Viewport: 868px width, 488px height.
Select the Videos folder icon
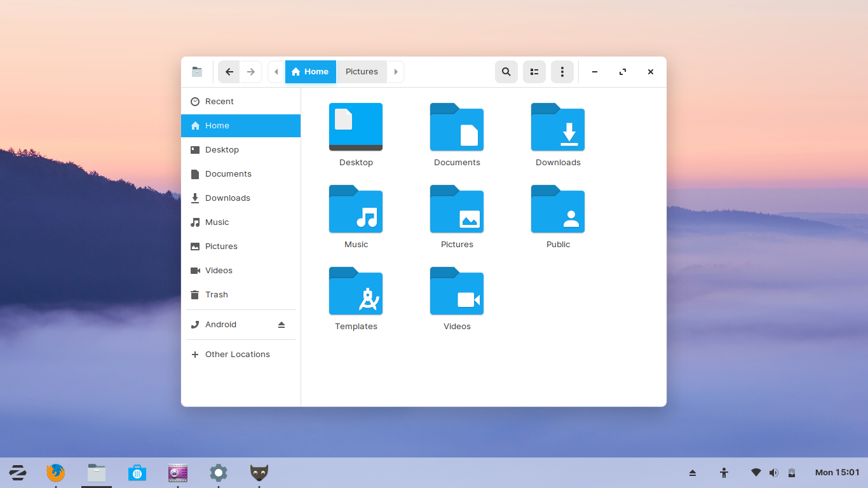click(457, 291)
